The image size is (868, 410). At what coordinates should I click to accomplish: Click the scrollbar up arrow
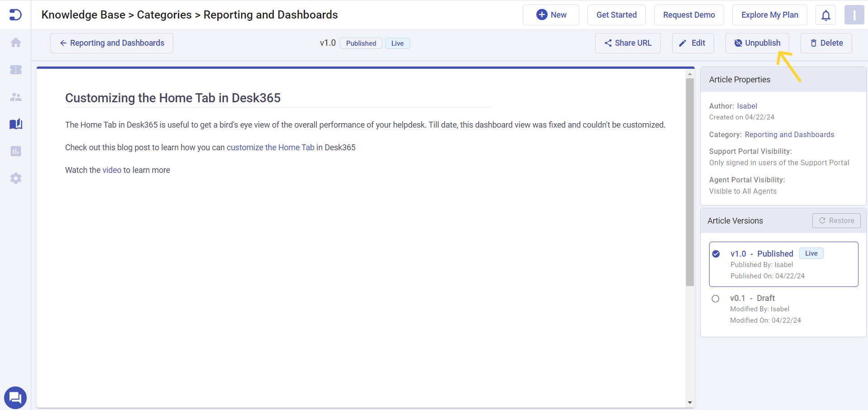(x=690, y=74)
